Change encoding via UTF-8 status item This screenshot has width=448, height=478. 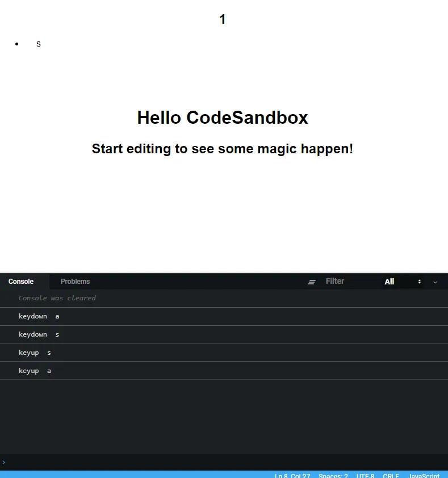(x=365, y=476)
